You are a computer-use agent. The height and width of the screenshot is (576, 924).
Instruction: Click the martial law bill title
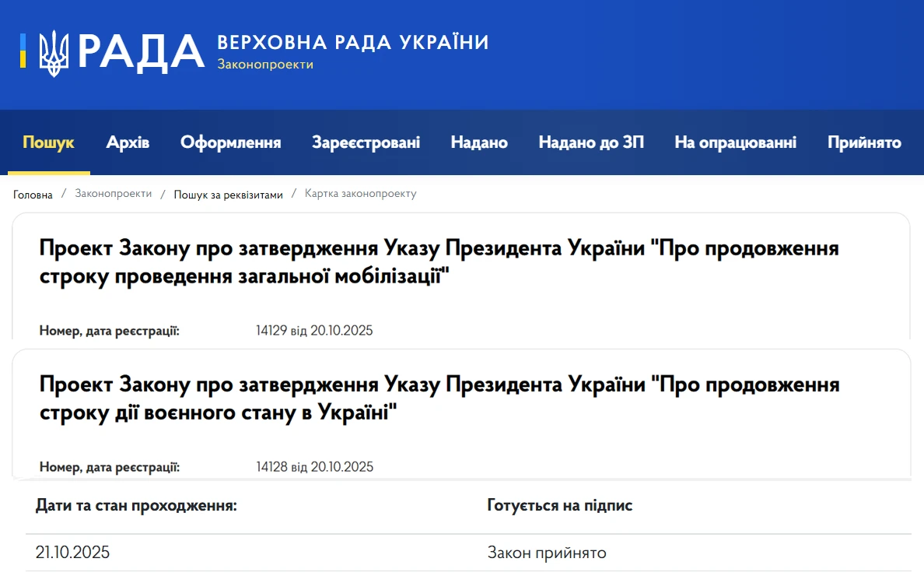(x=439, y=399)
